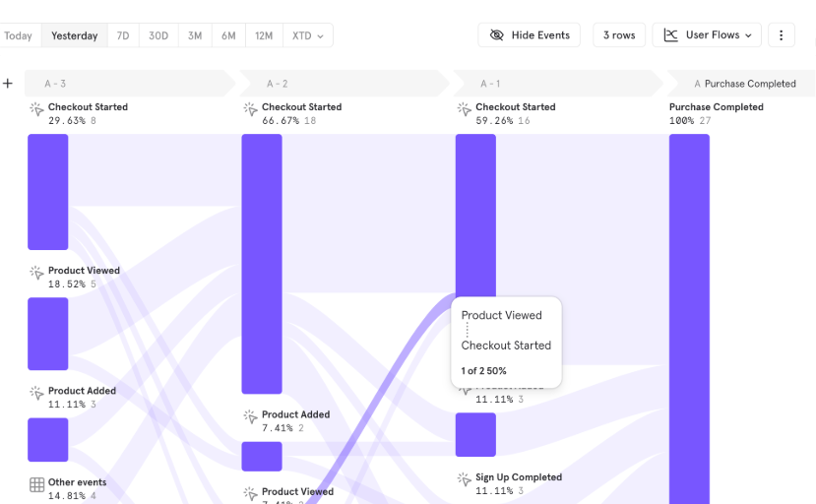Switch to the 7D range

tap(123, 35)
